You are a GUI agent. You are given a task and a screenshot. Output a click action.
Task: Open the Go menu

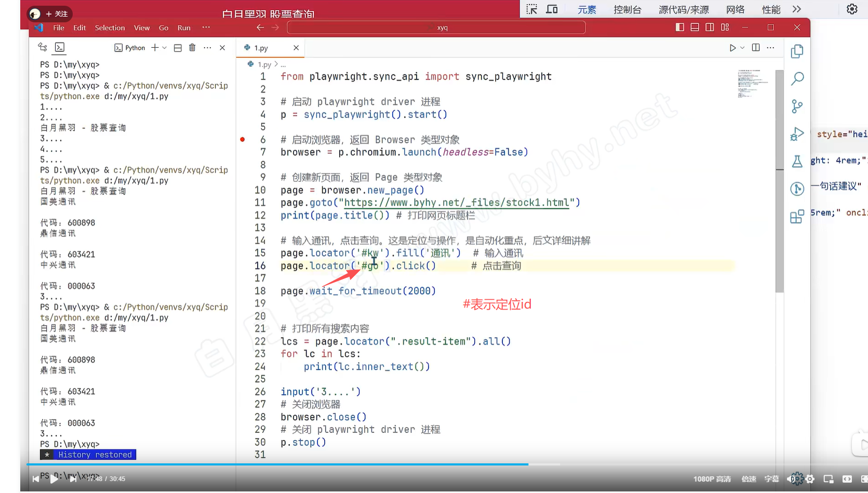164,28
